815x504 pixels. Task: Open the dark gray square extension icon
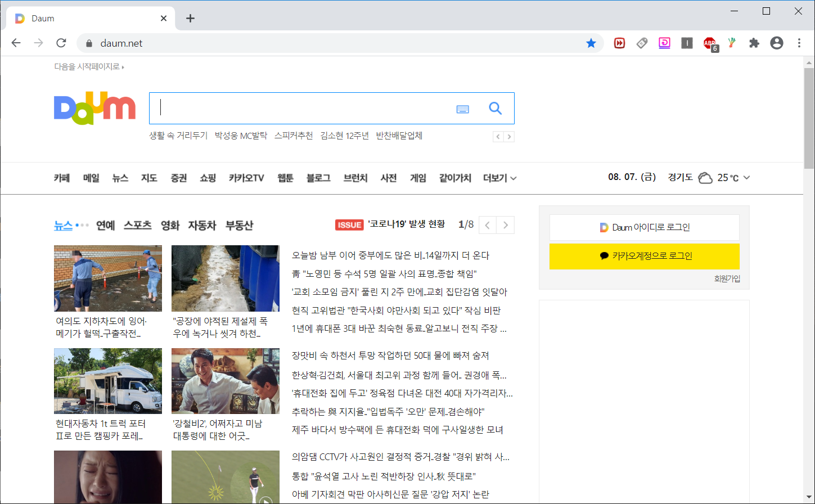(687, 43)
